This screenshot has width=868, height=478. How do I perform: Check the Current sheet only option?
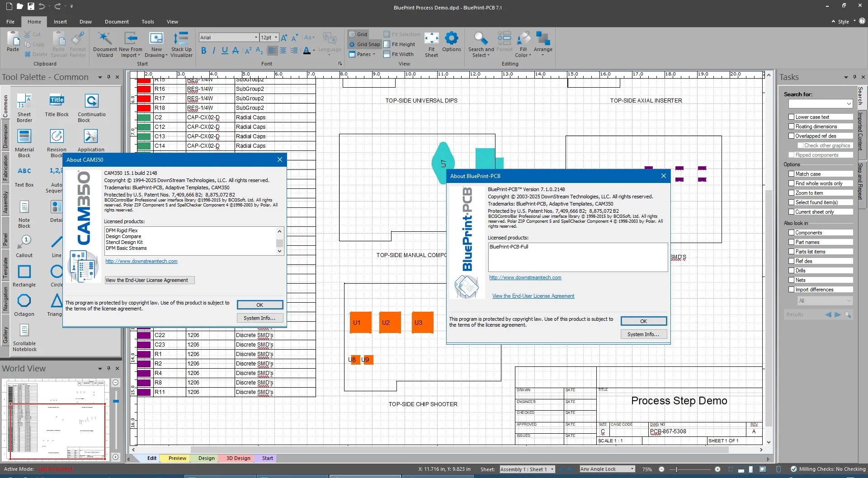point(791,212)
